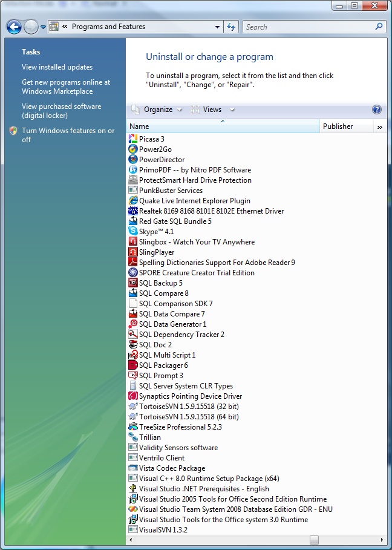Click the SQL Dependency Tracker 2 icon
392x550 pixels.
[x=133, y=334]
